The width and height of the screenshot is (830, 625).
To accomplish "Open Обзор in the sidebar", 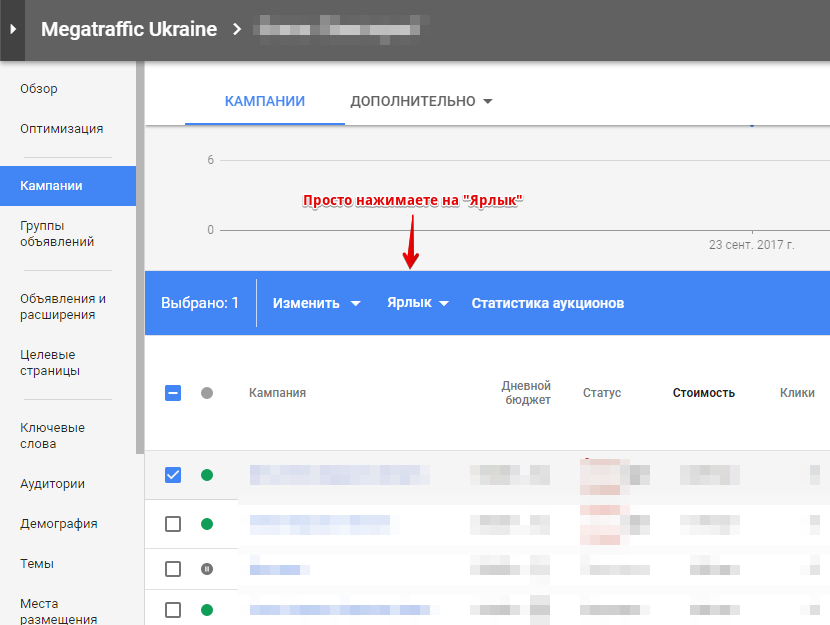I will [x=39, y=88].
